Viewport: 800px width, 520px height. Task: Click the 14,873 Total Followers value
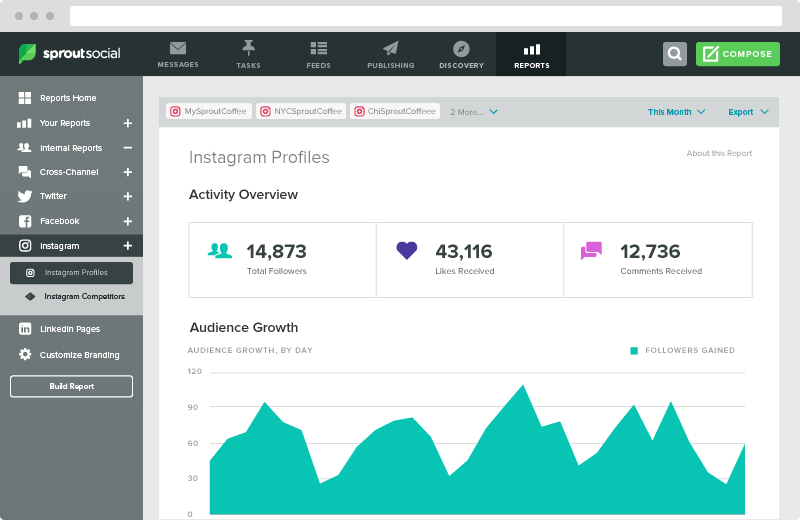[277, 251]
